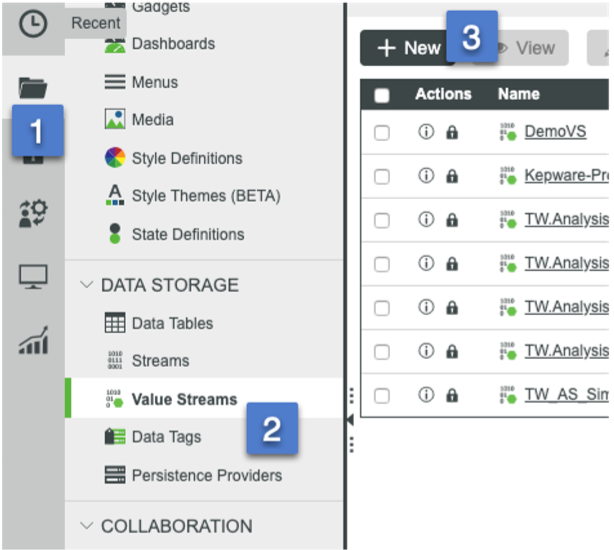Select Style Definitions entry
Screen dimensions: 614x550
pos(187,158)
